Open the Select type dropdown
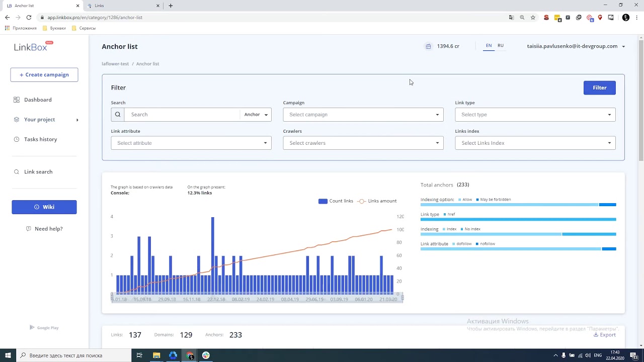 535,115
